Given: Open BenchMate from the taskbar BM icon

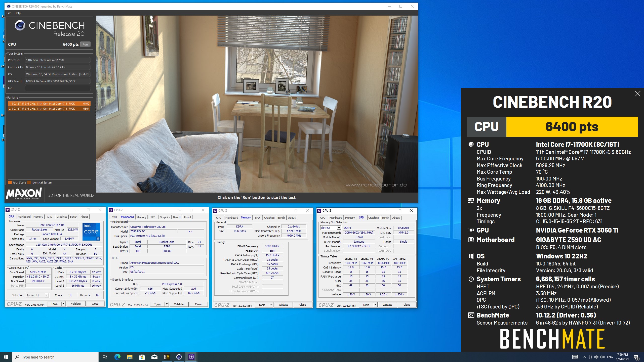Looking at the screenshot, I should (x=167, y=357).
